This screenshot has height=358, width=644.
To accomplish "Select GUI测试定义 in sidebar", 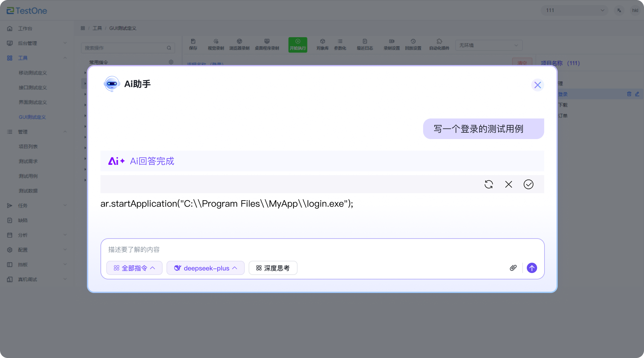I will click(32, 117).
